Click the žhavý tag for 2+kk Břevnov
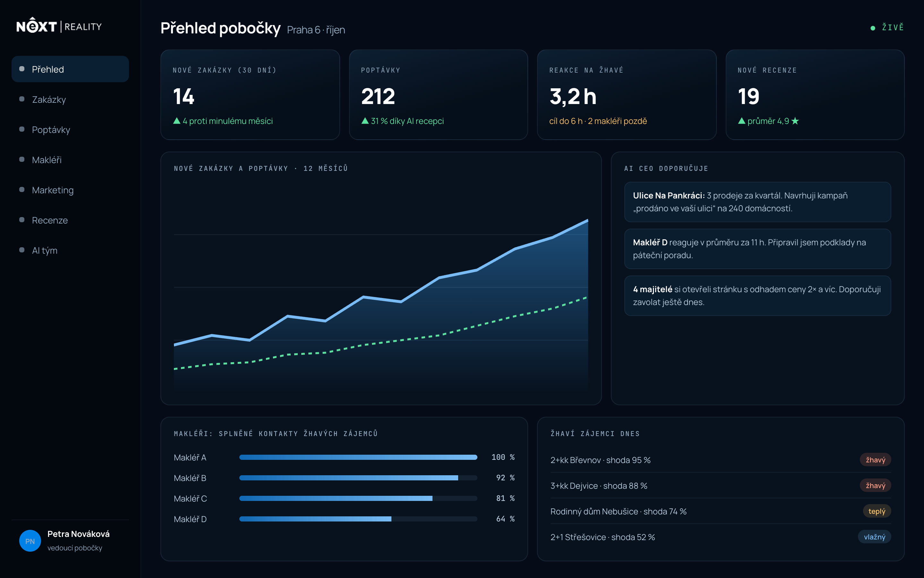This screenshot has height=578, width=924. pos(875,460)
